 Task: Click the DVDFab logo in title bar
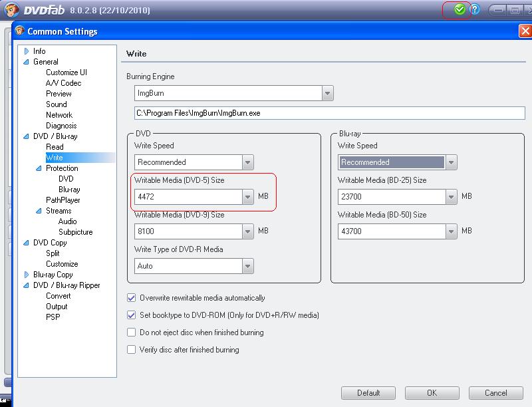coord(9,10)
